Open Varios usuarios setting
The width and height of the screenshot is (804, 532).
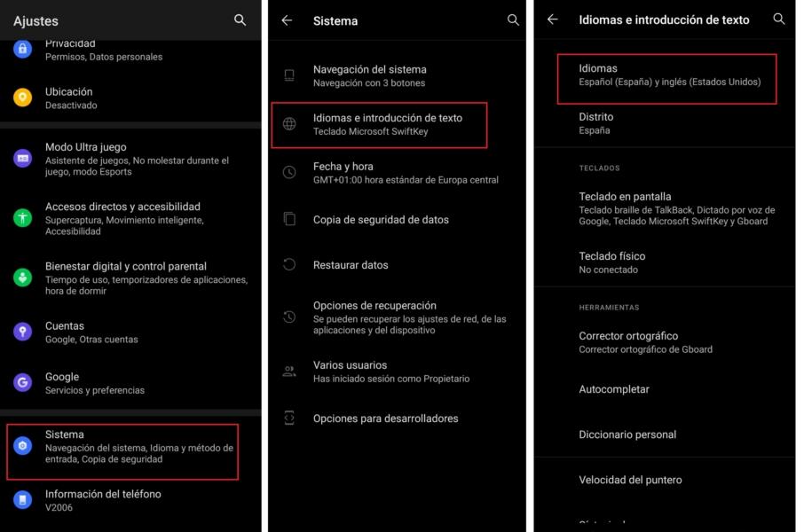[x=397, y=372]
